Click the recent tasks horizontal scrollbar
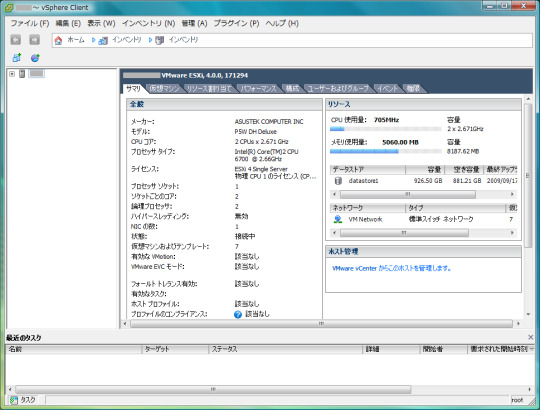This screenshot has height=410, width=540. (x=213, y=389)
